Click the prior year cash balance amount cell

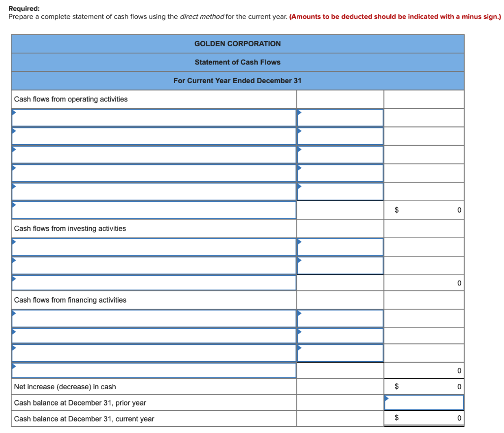[423, 402]
